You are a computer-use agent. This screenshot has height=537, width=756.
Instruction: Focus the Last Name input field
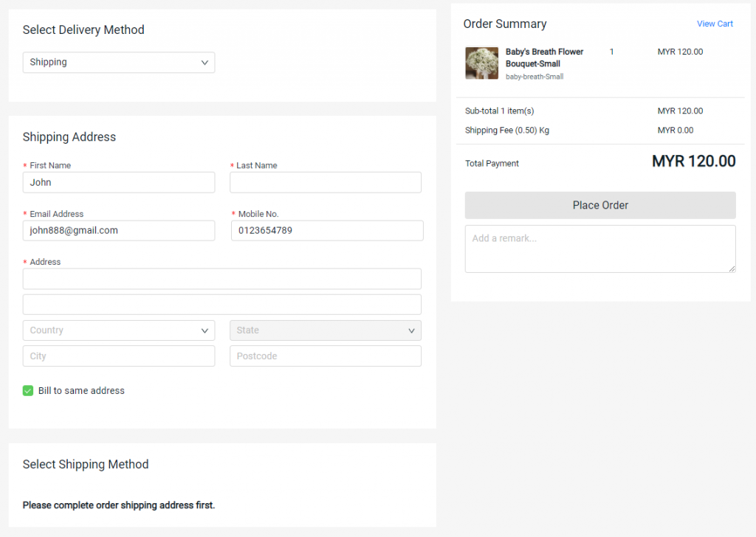tap(326, 182)
